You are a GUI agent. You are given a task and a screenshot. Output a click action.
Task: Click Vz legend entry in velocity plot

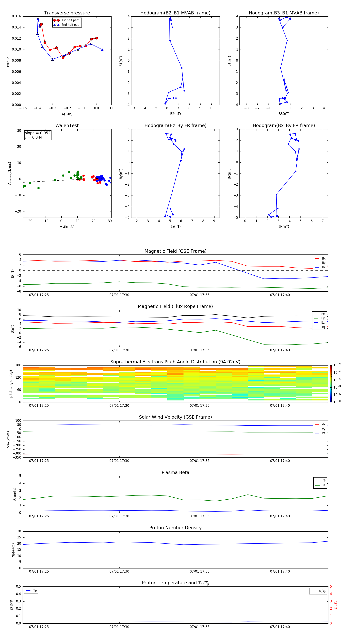320,433
